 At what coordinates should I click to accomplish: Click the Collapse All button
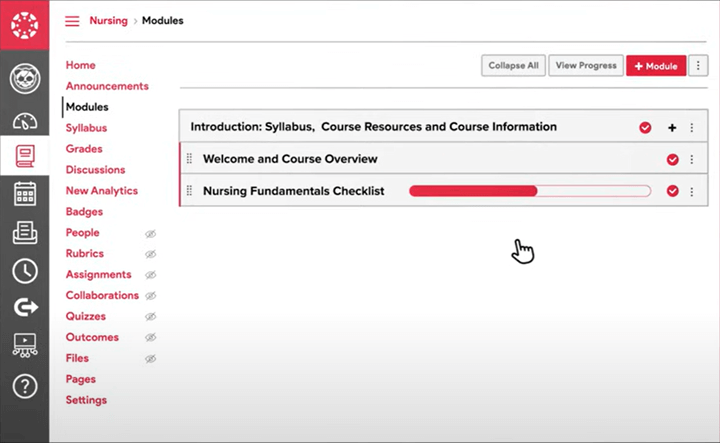[x=513, y=66]
